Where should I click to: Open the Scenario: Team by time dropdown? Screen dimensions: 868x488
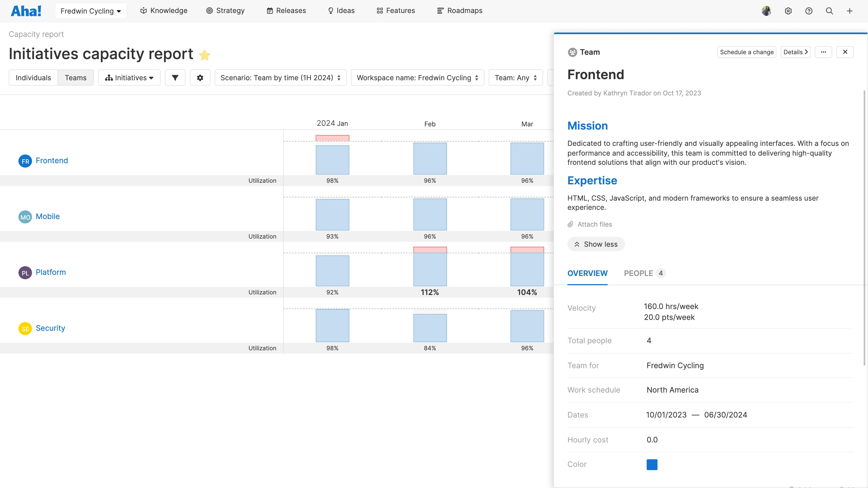pyautogui.click(x=280, y=78)
